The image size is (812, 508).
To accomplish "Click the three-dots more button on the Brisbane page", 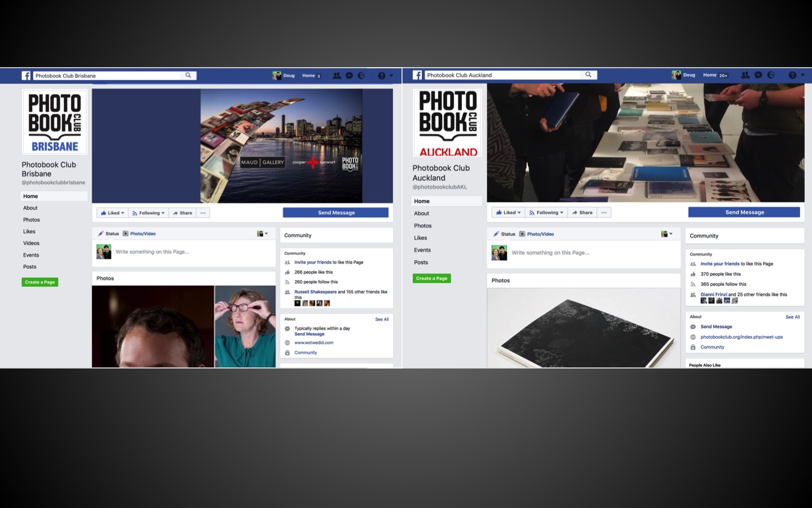I will pos(203,213).
